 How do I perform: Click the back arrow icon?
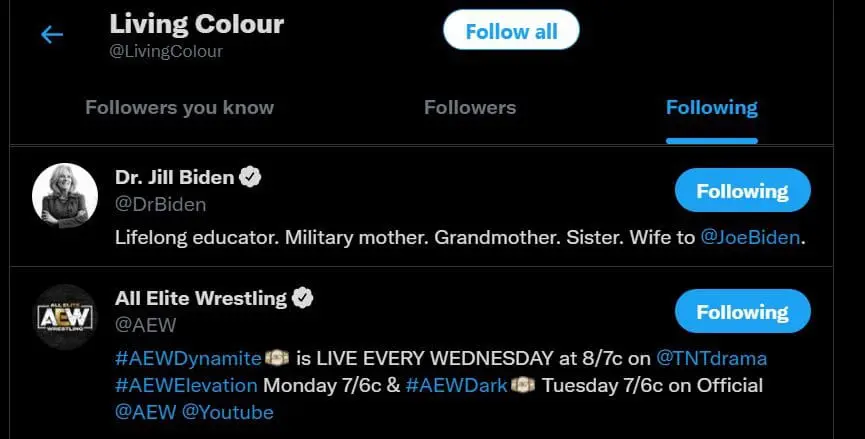click(x=52, y=35)
